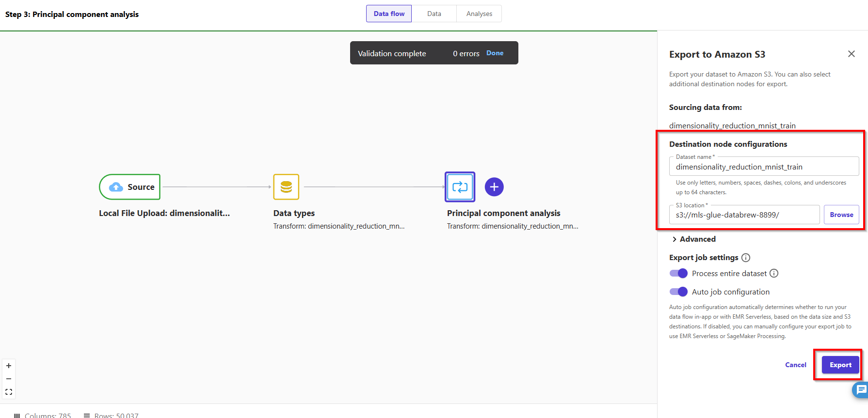
Task: Fit the data flow to screen
Action: coord(9,392)
